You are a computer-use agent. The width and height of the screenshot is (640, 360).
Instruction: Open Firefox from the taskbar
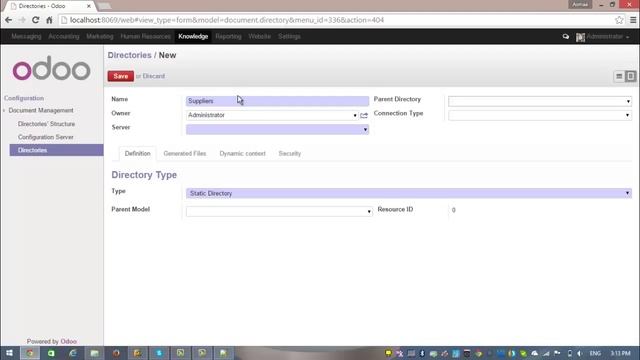coord(116,353)
